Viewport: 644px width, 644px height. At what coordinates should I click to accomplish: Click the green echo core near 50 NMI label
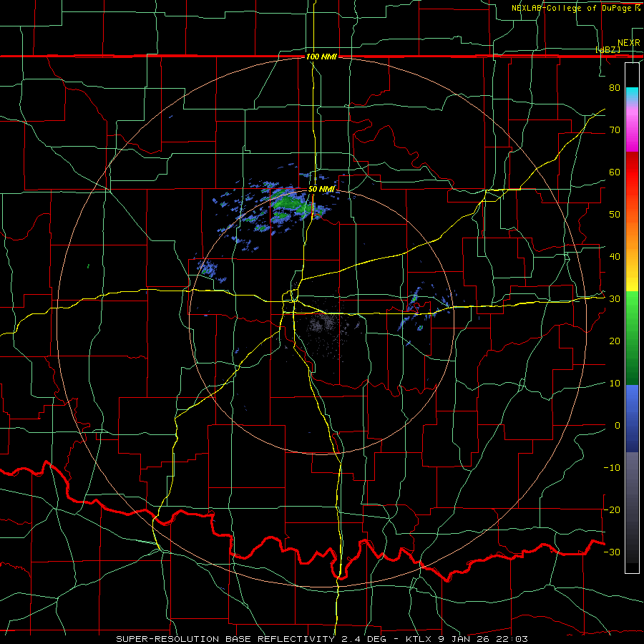tap(289, 202)
